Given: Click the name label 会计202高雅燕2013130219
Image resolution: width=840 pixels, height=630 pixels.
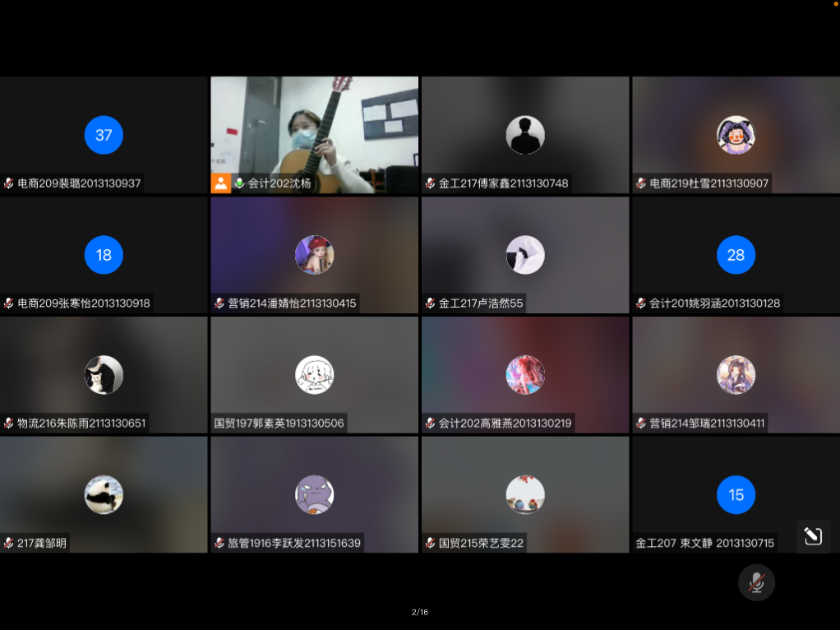Looking at the screenshot, I should 505,424.
